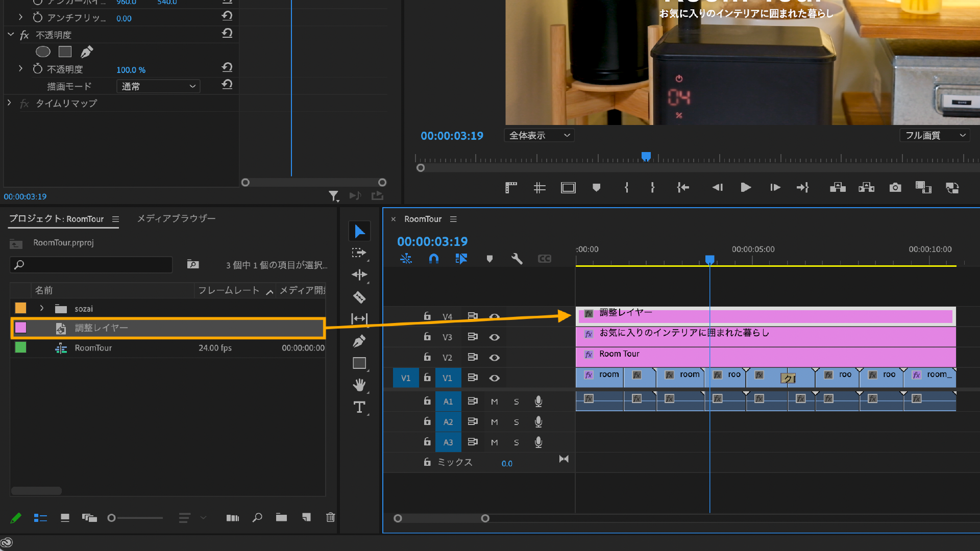Hide track V4 with the eye icon
Viewport: 980px width, 551px height.
494,317
